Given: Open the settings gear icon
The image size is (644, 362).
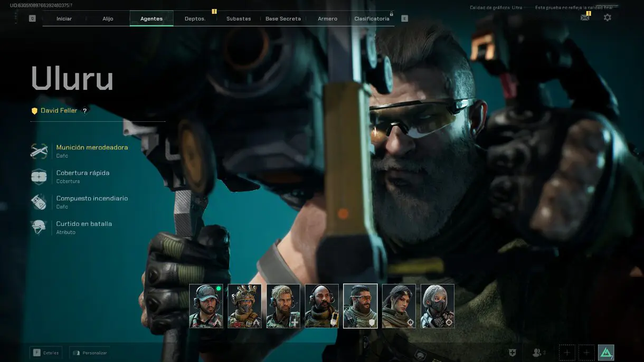Looking at the screenshot, I should (608, 17).
